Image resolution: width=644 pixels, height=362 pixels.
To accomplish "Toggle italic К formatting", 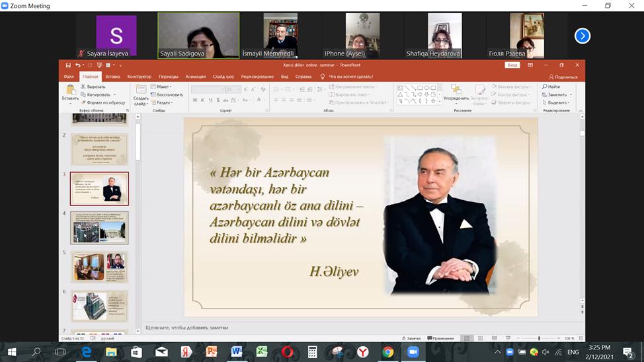I will (x=202, y=100).
